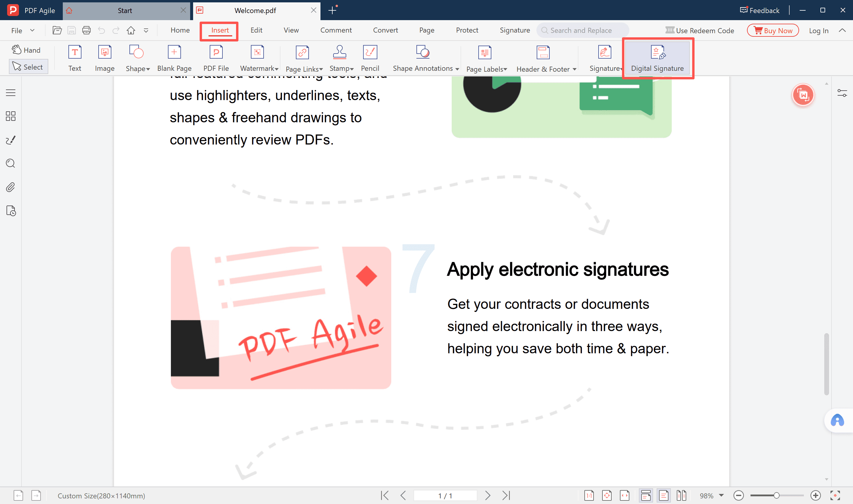The width and height of the screenshot is (853, 504).
Task: Insert a Blank Page
Action: pos(174,58)
